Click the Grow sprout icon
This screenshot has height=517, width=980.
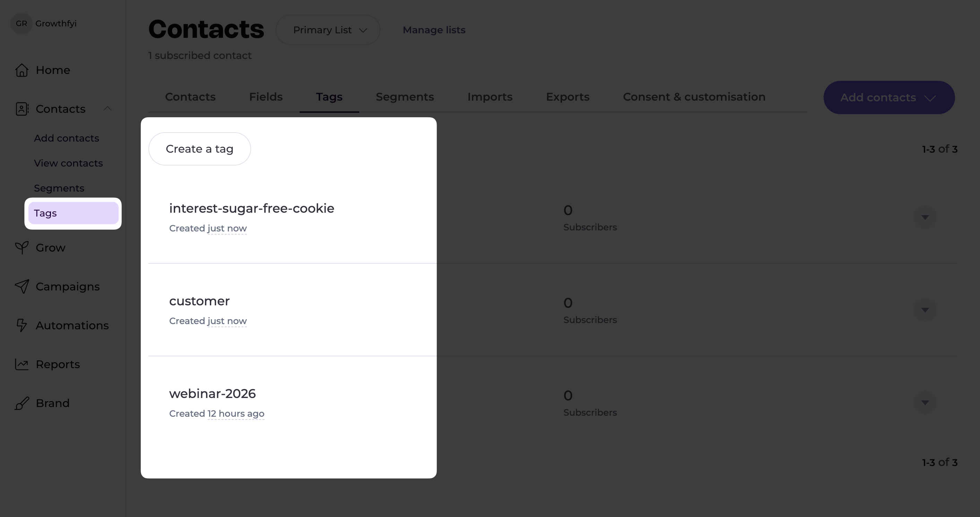click(22, 248)
